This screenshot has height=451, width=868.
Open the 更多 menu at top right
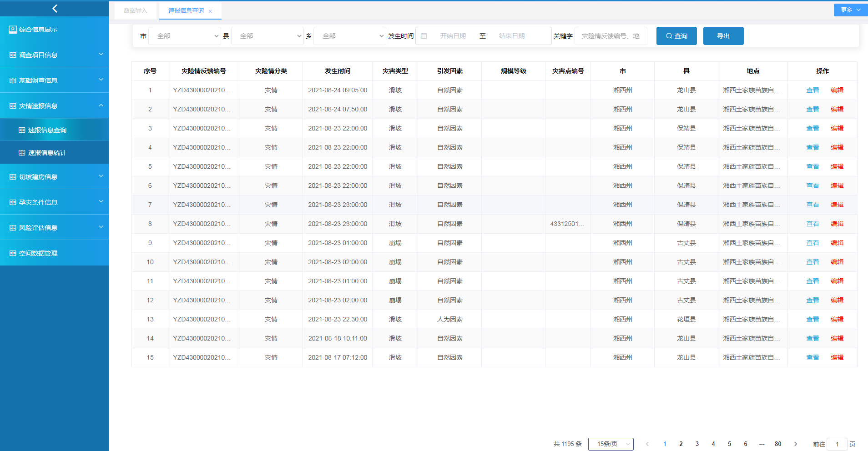(850, 10)
